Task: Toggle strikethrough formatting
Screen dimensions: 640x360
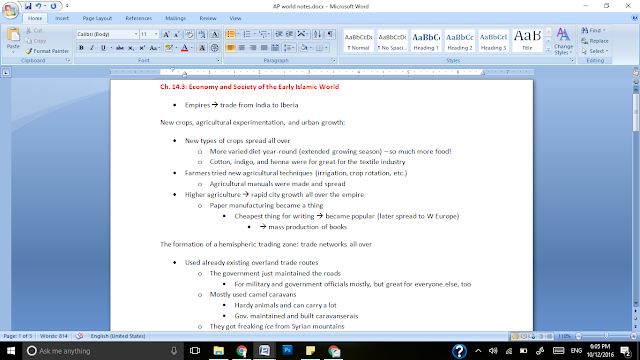Action: click(120, 48)
